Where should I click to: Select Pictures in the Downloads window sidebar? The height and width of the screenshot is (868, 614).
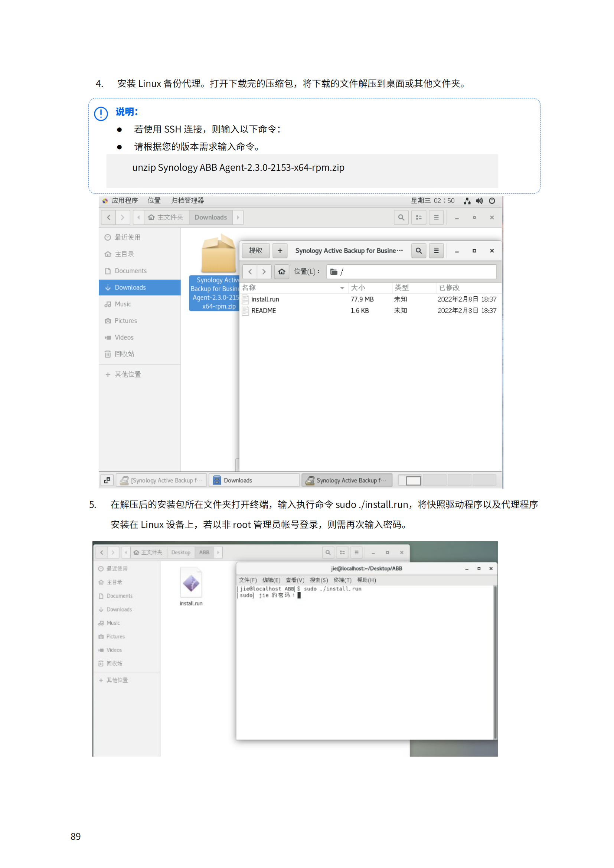pyautogui.click(x=140, y=321)
